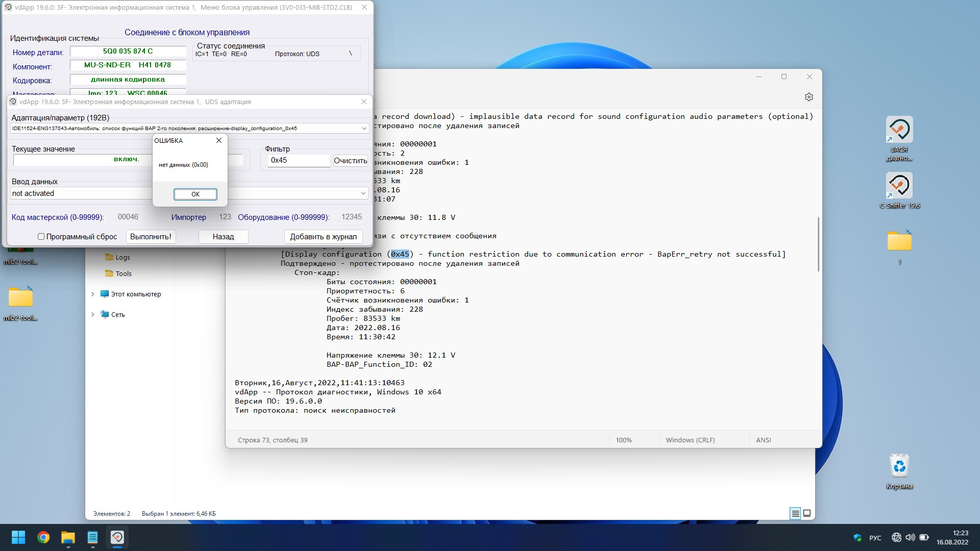980x551 pixels.
Task: Click the Фильтр field containing 0x45
Action: pos(299,161)
